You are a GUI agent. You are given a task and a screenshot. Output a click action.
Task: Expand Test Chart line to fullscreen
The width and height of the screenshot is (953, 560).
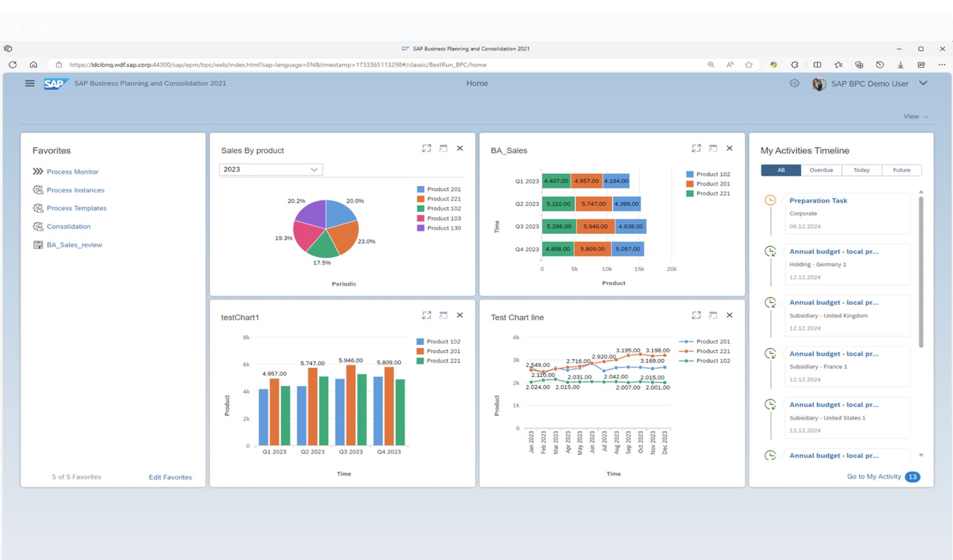tap(696, 315)
